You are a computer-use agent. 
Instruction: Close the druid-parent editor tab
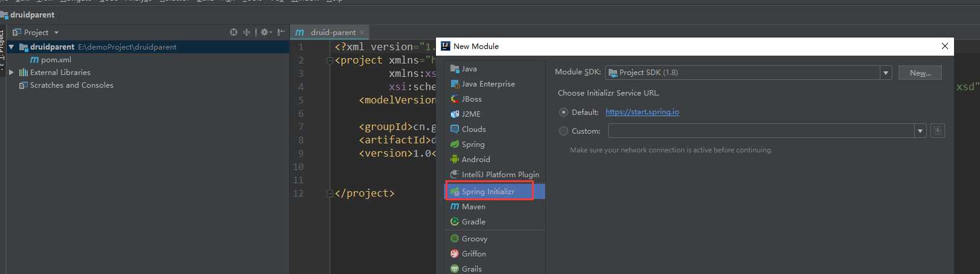pyautogui.click(x=362, y=33)
